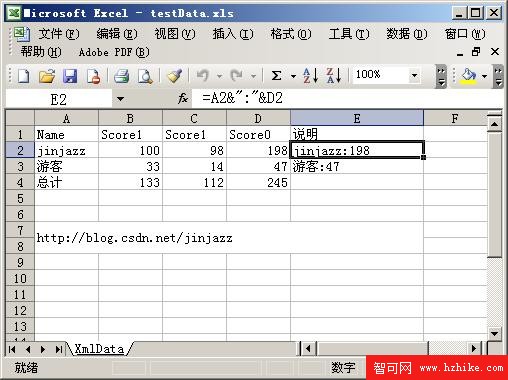Click the Redo arrow

(x=237, y=76)
